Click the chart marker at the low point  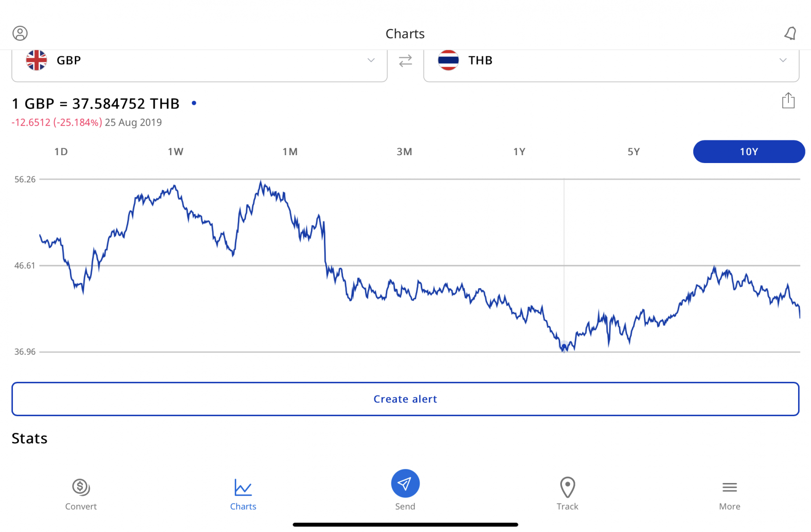tap(564, 347)
